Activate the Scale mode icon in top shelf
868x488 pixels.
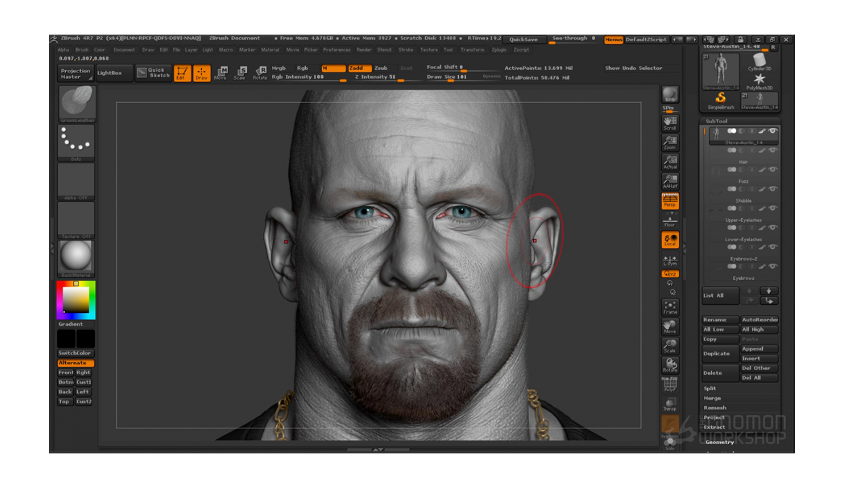(240, 73)
